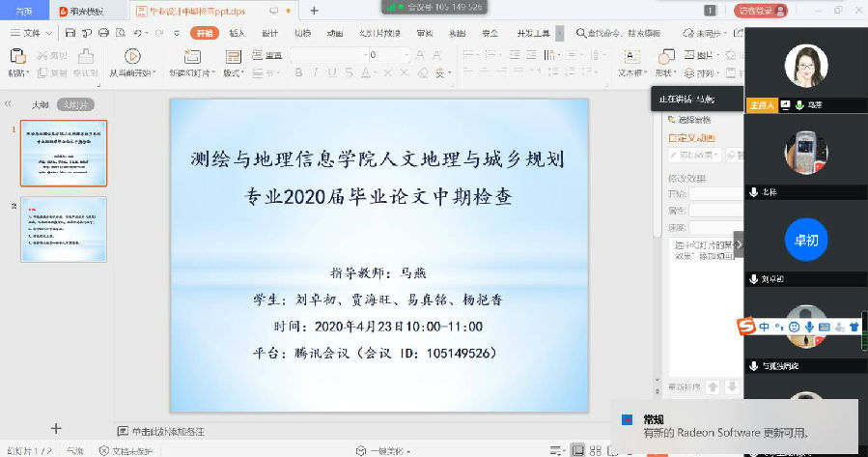Image resolution: width=868 pixels, height=457 pixels.
Task: Open the Design (设计) ribbon tab
Action: [269, 33]
